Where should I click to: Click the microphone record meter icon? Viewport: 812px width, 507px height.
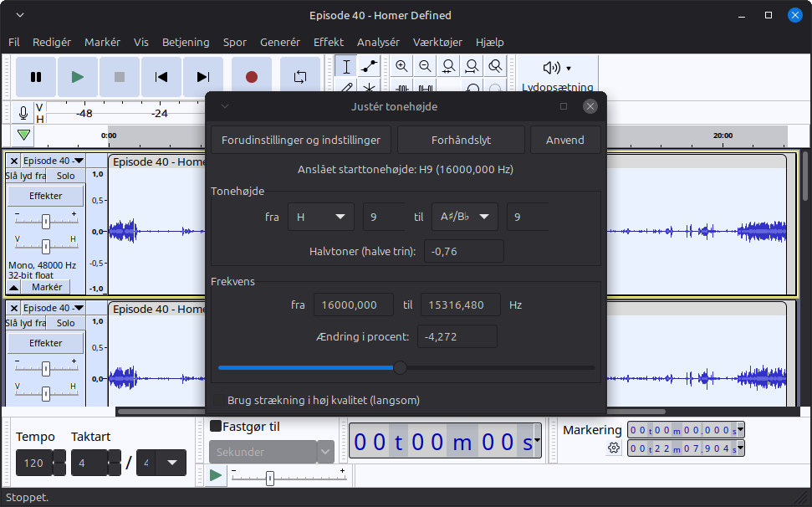(23, 113)
